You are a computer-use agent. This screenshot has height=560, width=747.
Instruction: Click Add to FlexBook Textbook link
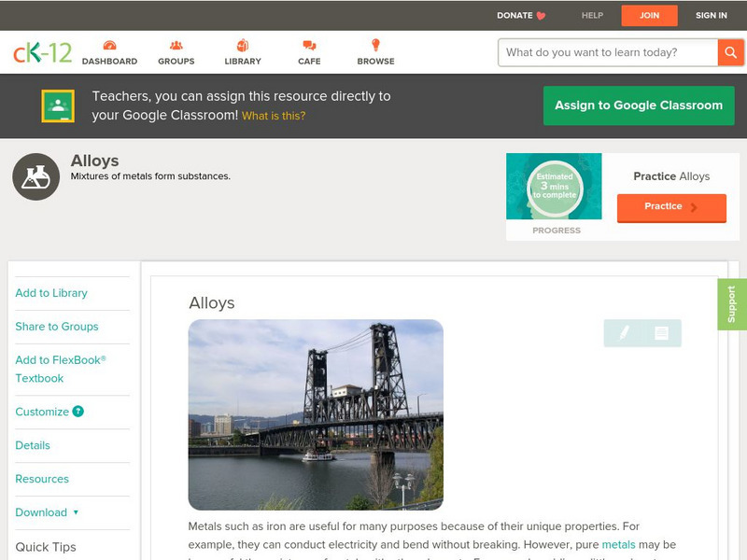point(61,369)
